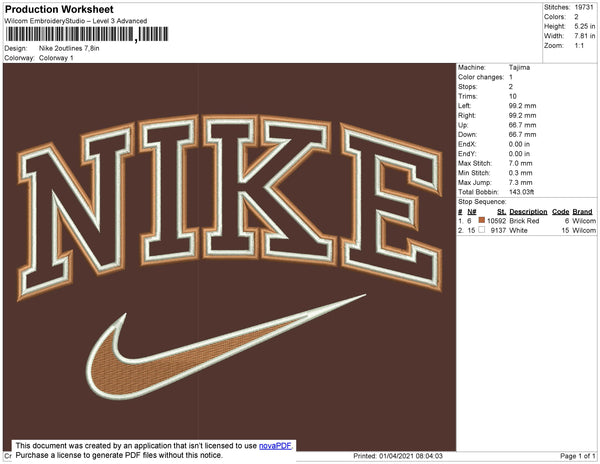Click the 'St.' column header

pyautogui.click(x=502, y=212)
